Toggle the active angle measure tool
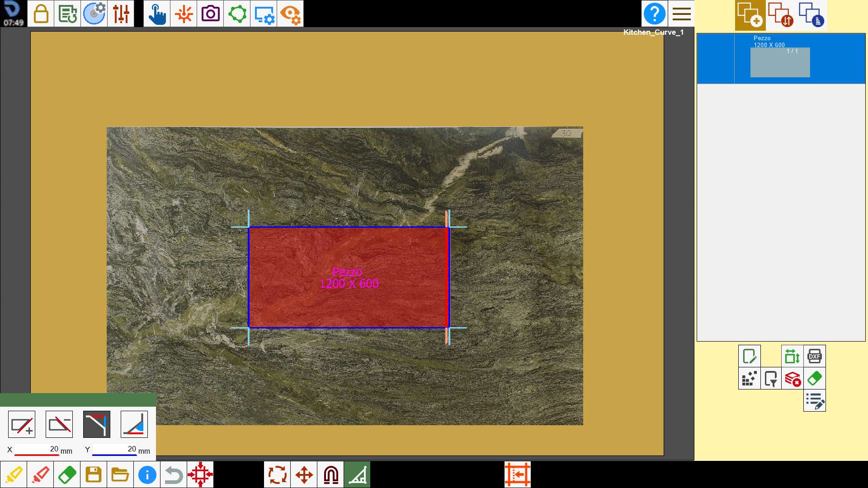Screen dimensions: 868x488 357,474
